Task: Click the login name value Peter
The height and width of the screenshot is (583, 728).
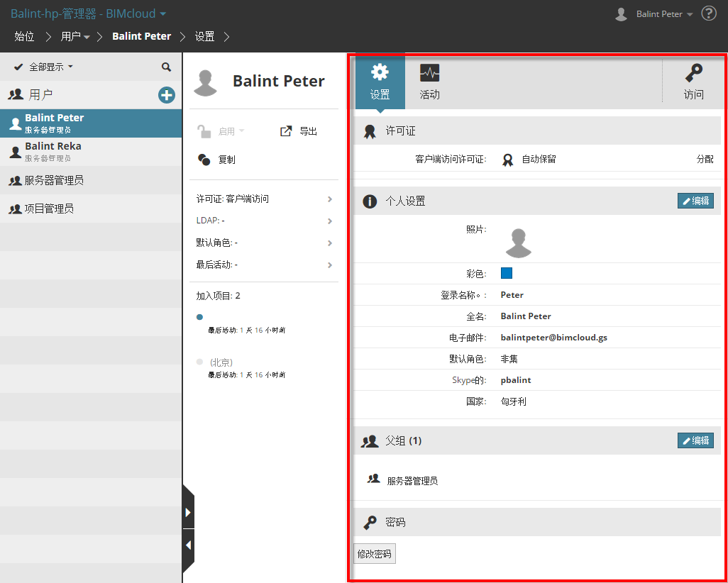Action: [x=512, y=295]
